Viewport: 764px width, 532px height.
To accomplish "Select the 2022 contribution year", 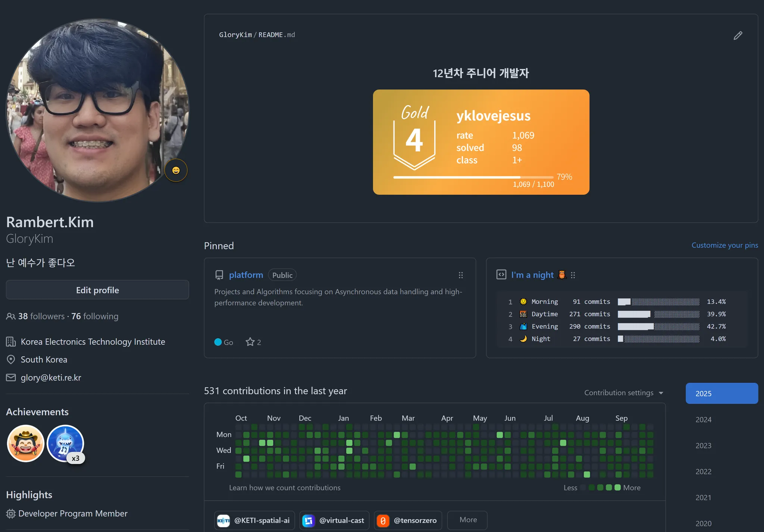I will coord(703,472).
